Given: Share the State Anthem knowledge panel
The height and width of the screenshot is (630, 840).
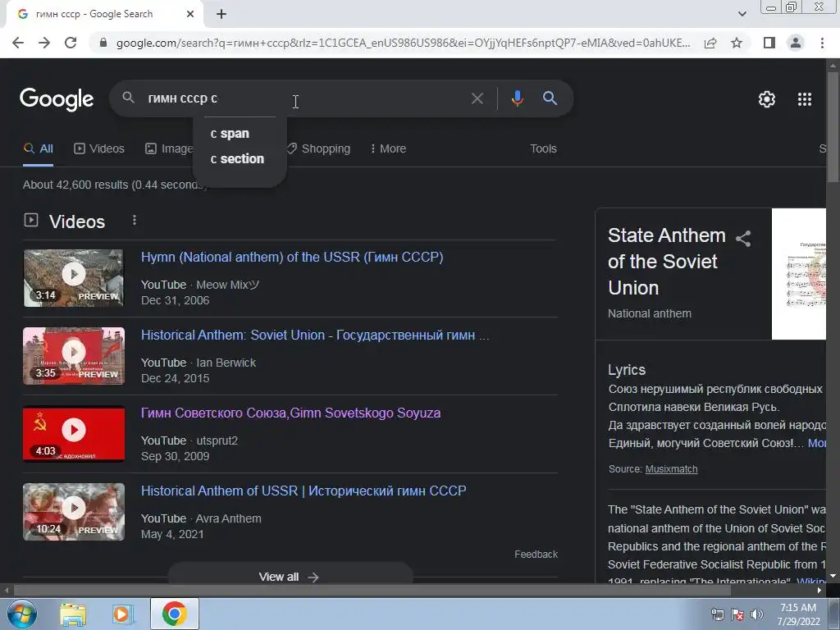Looking at the screenshot, I should click(743, 239).
